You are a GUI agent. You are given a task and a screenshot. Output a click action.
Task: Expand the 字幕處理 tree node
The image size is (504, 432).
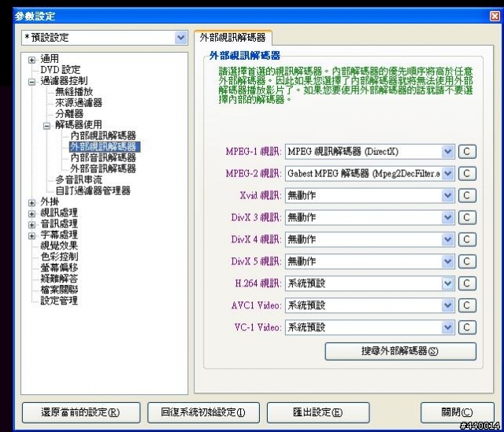point(31,236)
